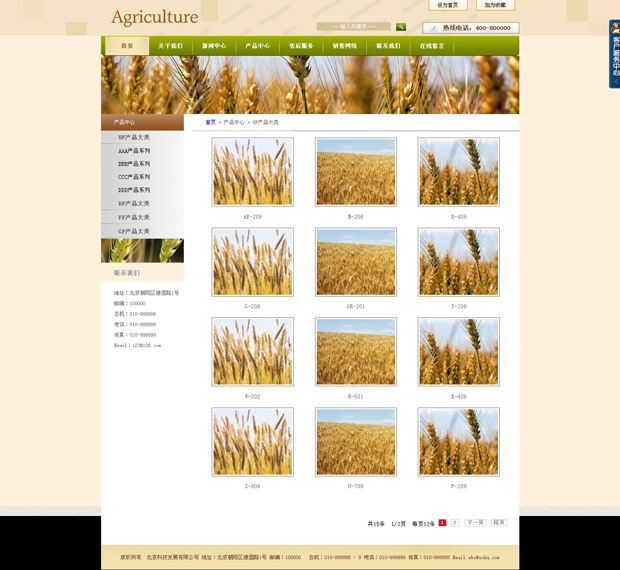Click the hotline phone icon
This screenshot has width=620, height=570.
click(434, 28)
